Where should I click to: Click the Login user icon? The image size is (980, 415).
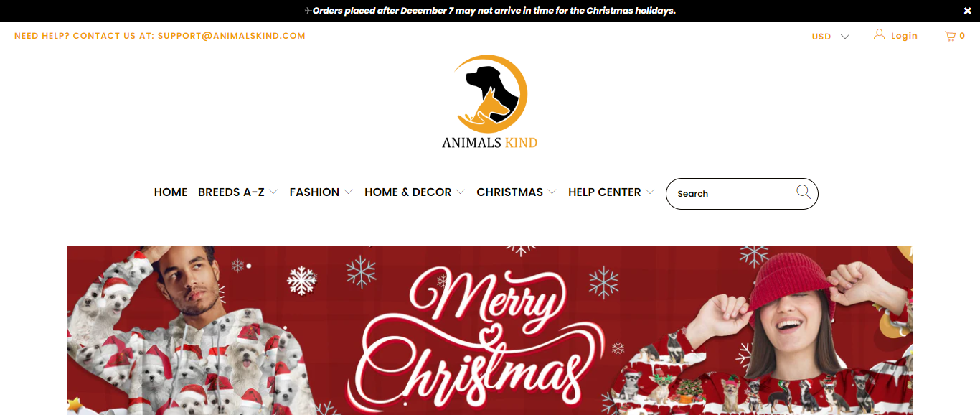click(x=879, y=35)
